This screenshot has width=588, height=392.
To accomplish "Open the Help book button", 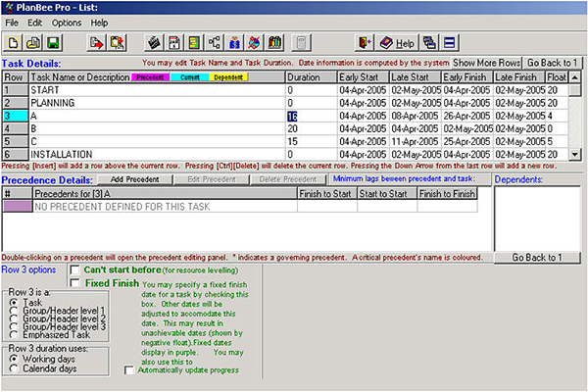I will coord(397,43).
